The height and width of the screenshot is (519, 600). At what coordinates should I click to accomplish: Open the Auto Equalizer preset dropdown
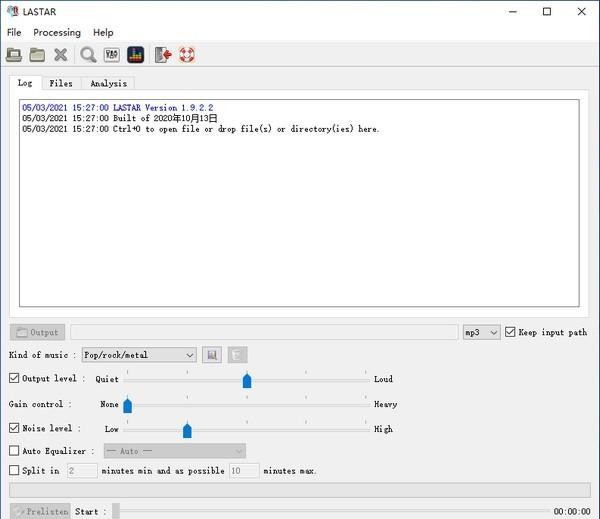tap(175, 451)
